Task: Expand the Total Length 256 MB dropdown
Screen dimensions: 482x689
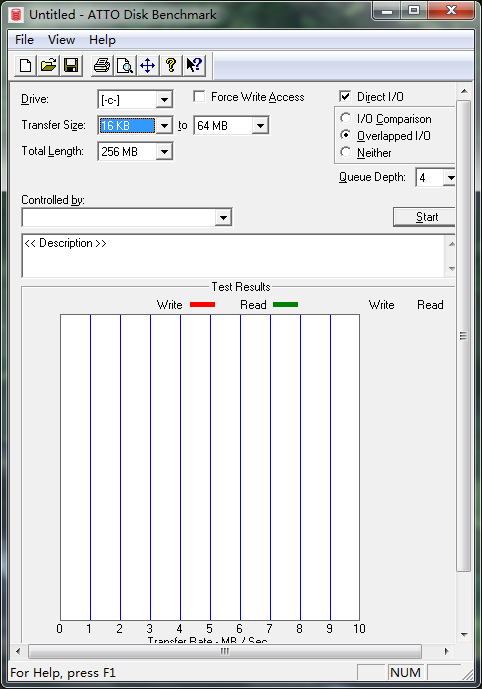Action: (164, 152)
